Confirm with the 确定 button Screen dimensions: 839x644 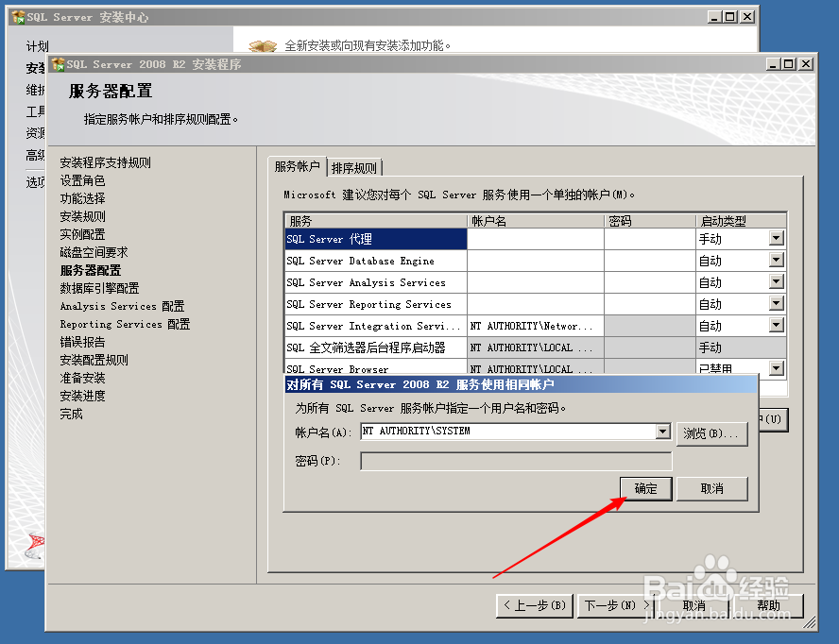[646, 488]
